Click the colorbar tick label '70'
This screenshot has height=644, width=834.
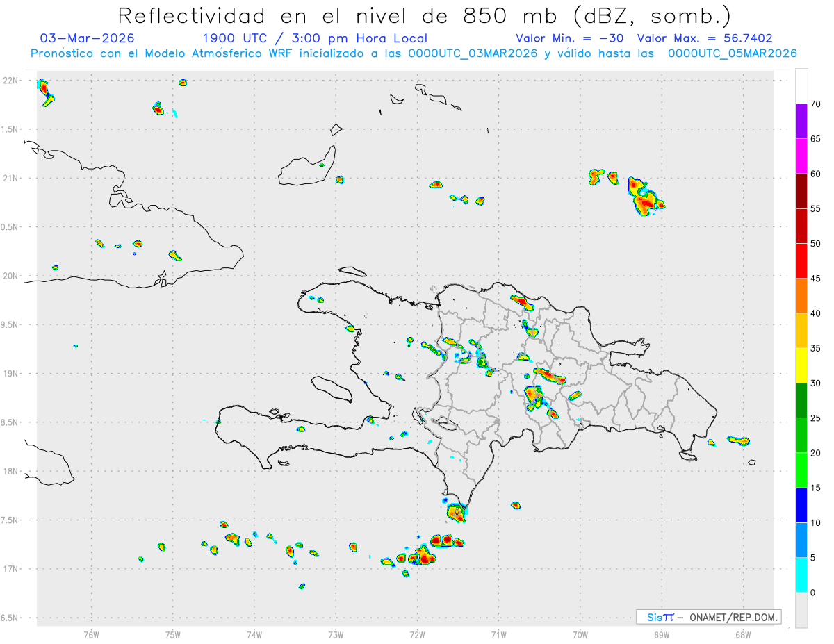coord(817,104)
